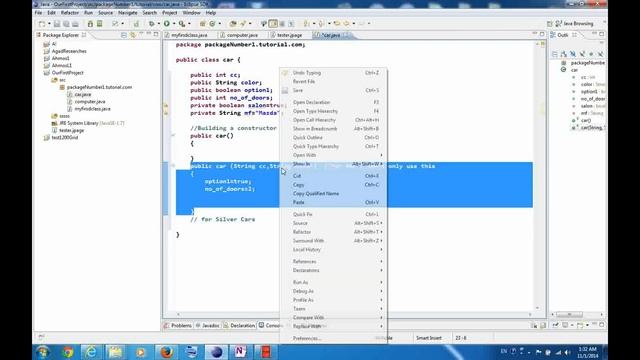Image resolution: width=640 pixels, height=360 pixels.
Task: Click the External Tools run icon
Action: pos(182,24)
